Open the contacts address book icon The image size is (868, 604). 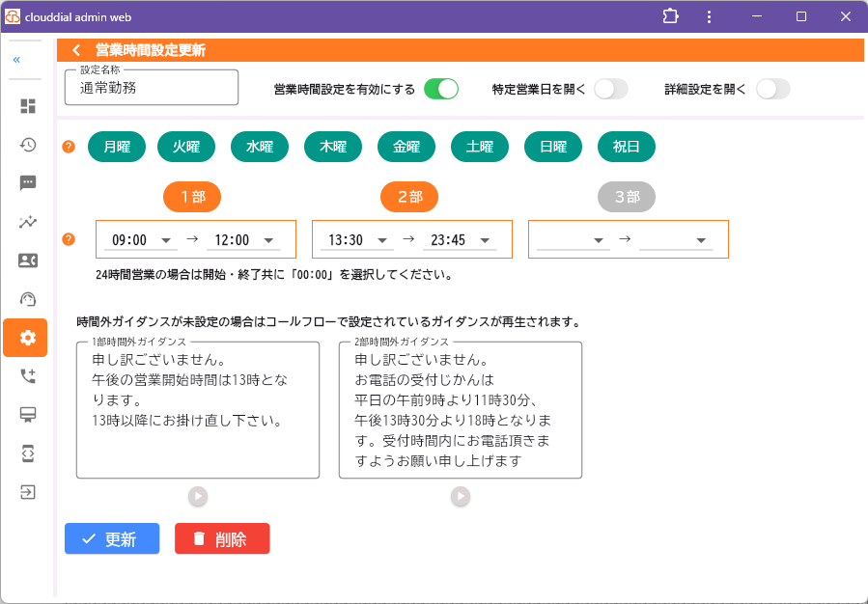pyautogui.click(x=27, y=260)
